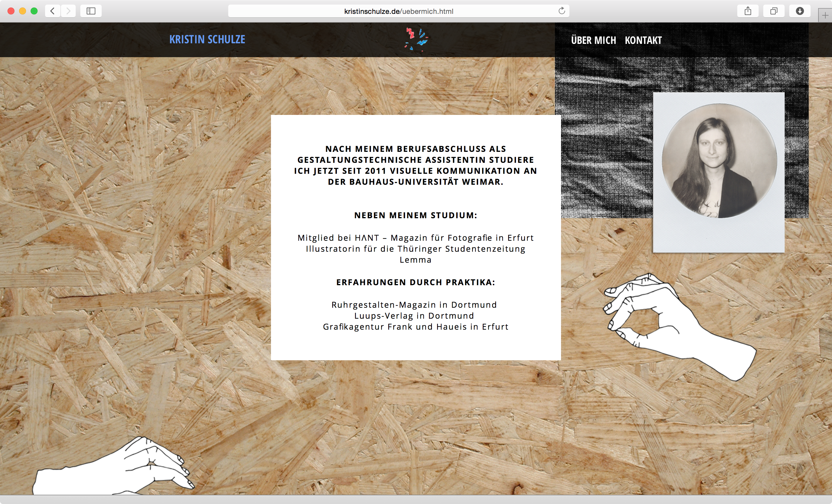Click the 'BAUHAUS-UNIVERSITÄT WEIMAR' text line
The image size is (832, 504).
[x=416, y=182]
